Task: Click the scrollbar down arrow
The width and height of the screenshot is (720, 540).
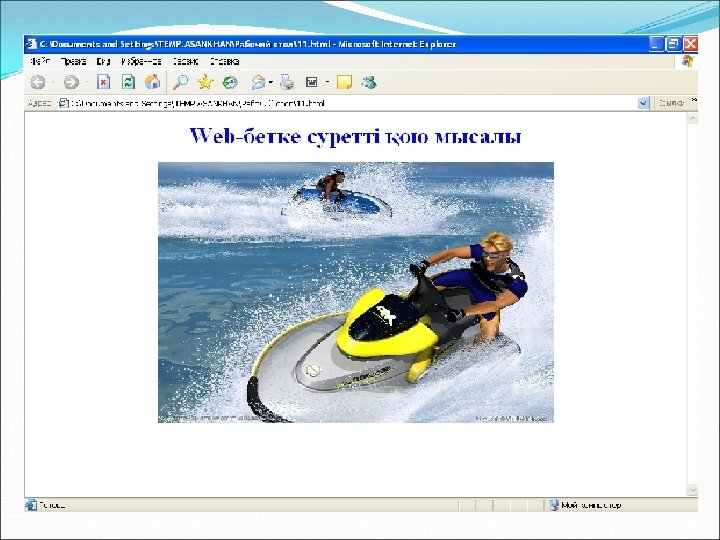Action: point(692,490)
